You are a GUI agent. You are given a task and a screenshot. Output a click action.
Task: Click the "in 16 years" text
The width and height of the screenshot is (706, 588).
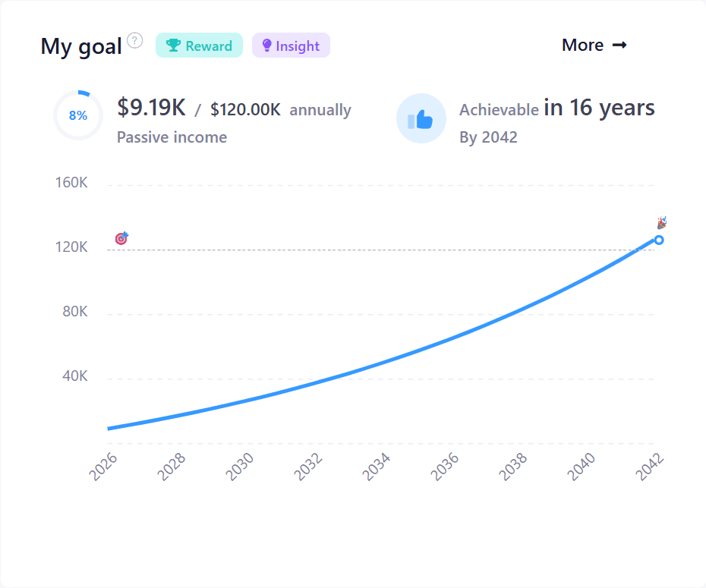(x=599, y=108)
